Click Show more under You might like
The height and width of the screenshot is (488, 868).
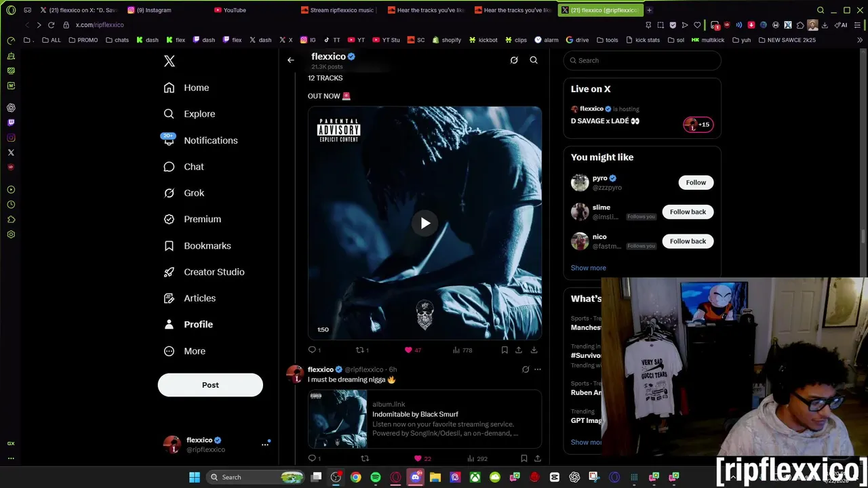(x=588, y=268)
